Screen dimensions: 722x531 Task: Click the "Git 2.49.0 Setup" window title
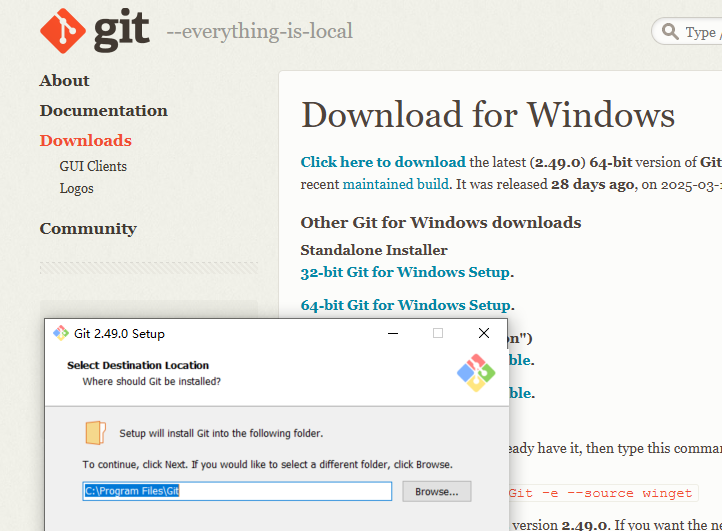click(119, 334)
